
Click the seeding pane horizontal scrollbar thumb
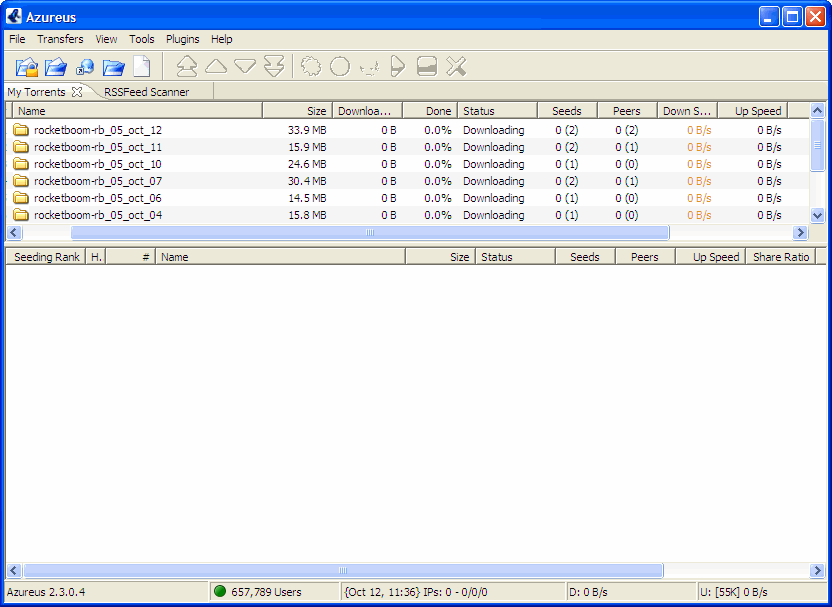(x=343, y=571)
